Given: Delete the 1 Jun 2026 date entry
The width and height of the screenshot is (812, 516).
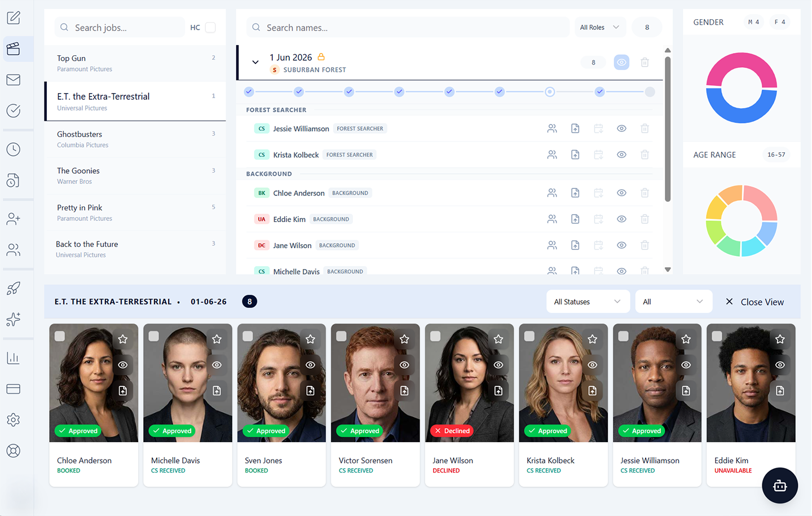Looking at the screenshot, I should pyautogui.click(x=645, y=63).
